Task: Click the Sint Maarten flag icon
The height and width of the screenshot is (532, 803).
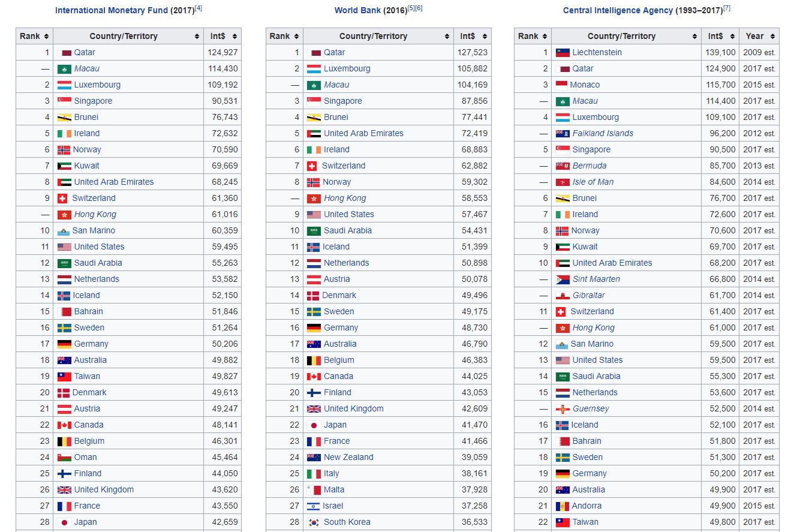Action: tap(563, 279)
